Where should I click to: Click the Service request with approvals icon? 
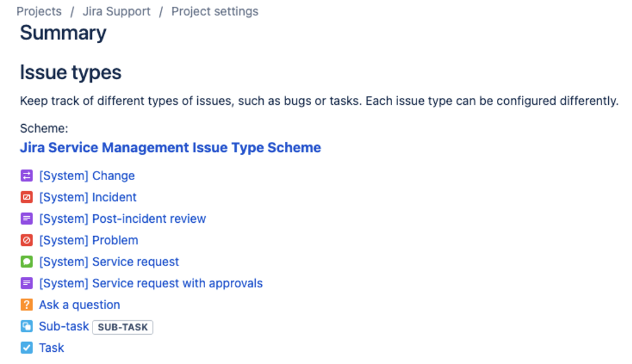(x=26, y=283)
